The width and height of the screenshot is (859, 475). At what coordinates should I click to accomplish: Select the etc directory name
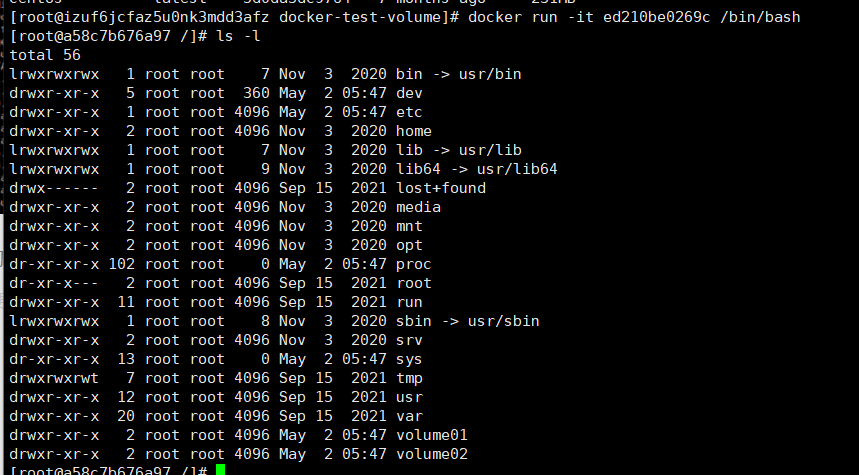pos(409,112)
